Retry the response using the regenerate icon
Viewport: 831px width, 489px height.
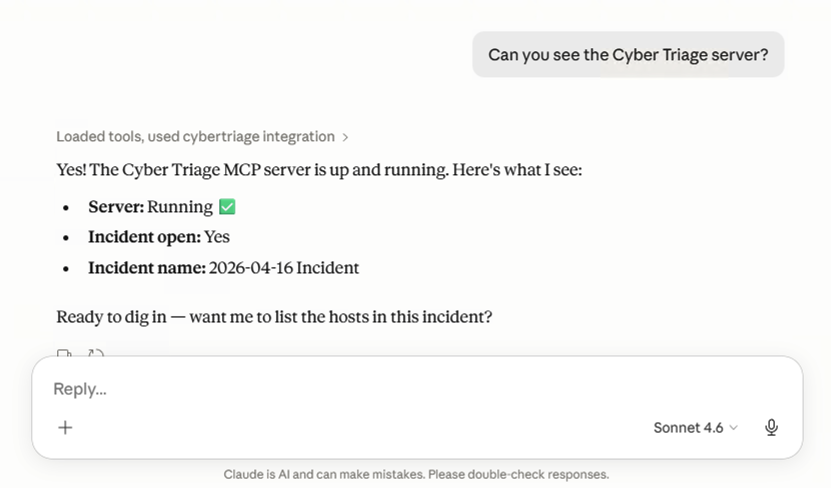click(96, 354)
